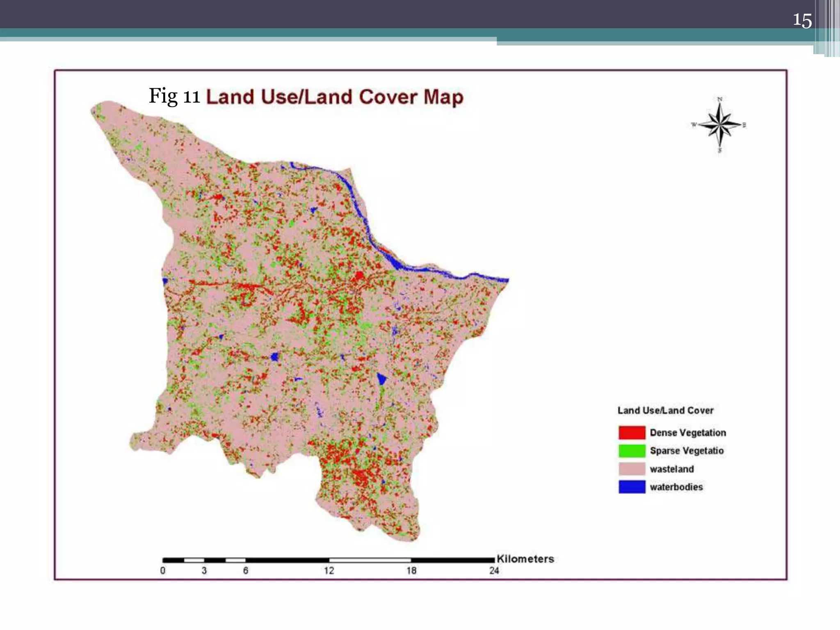Click the black-white scale bar graphic
The height and width of the screenshot is (630, 840).
[328, 560]
